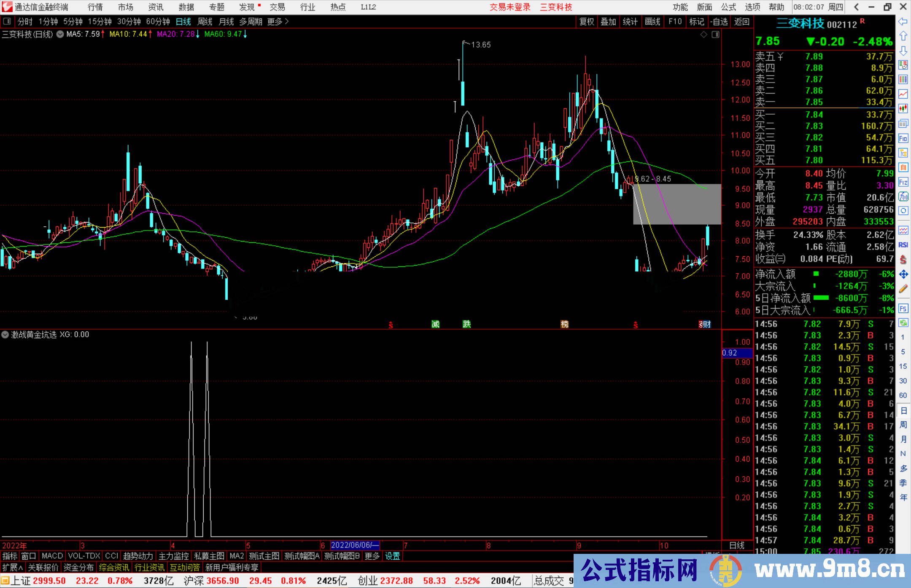Select the pencil drawing tool icon
Viewport: 911px width, 588px height.
pos(903,289)
